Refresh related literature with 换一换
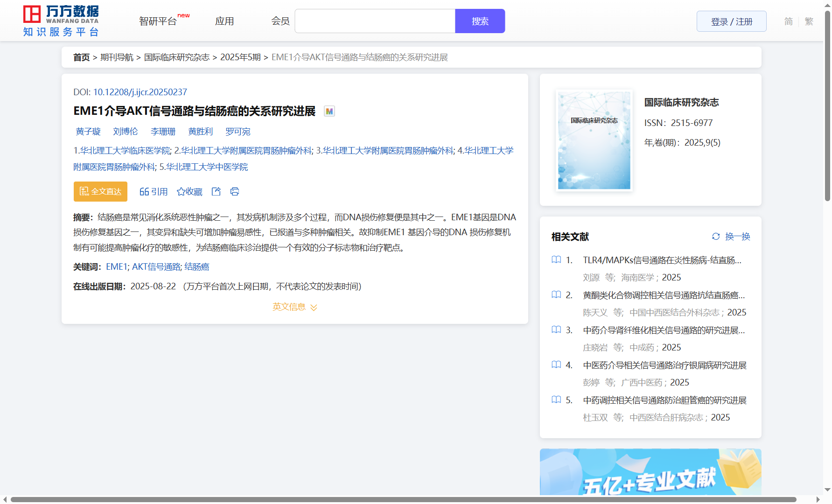 coord(731,237)
